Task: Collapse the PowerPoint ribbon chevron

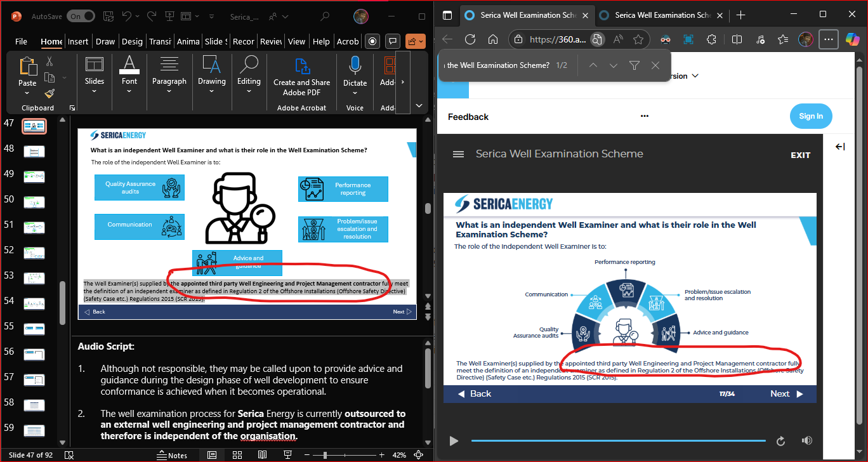Action: pyautogui.click(x=419, y=106)
